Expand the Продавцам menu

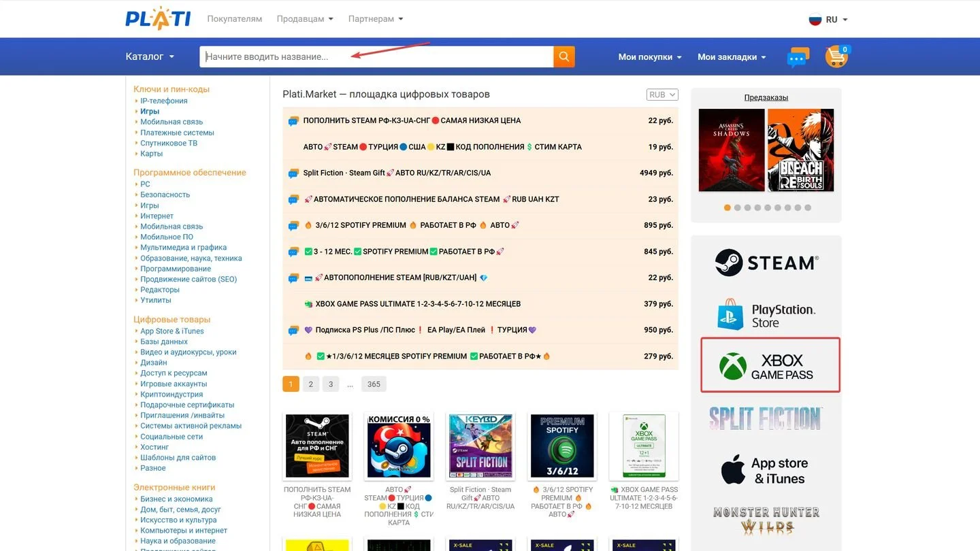(305, 19)
